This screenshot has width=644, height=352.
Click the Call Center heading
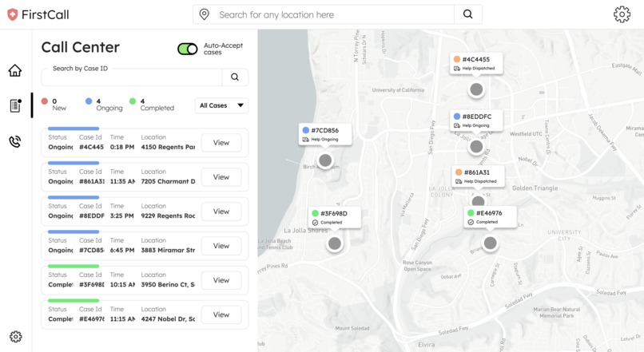[x=81, y=47]
